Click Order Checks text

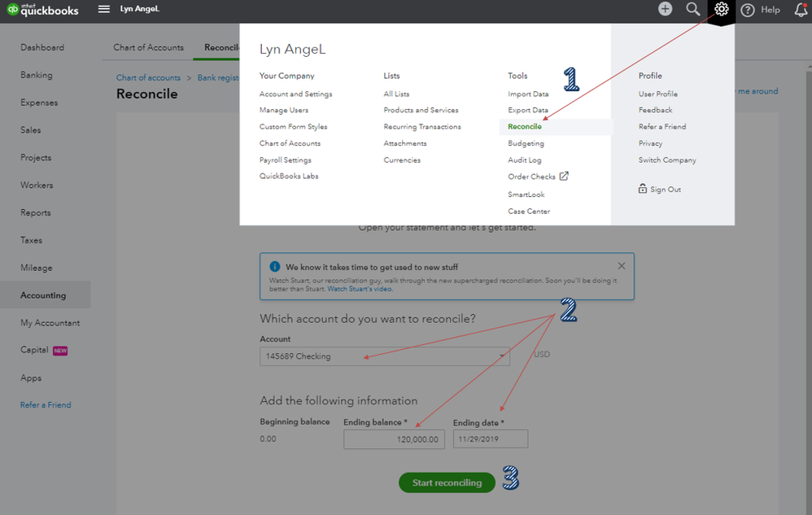click(x=531, y=177)
